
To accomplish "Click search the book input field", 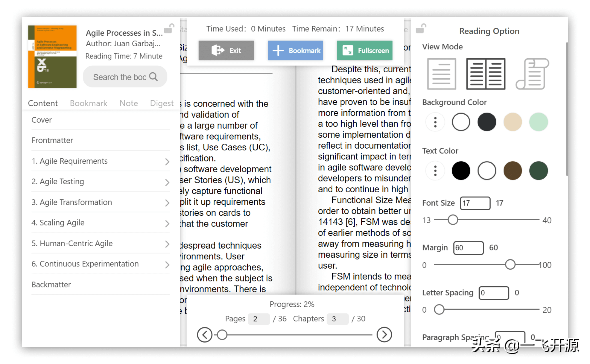I will (x=126, y=77).
